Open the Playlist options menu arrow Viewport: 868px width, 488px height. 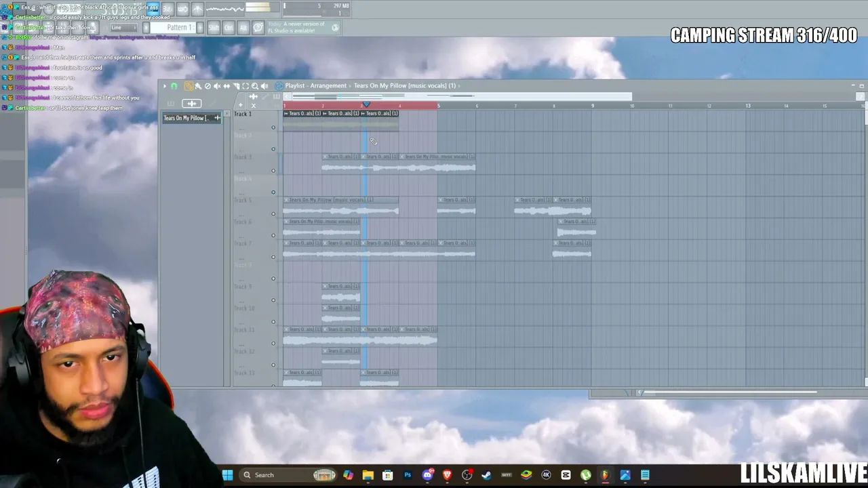(164, 86)
